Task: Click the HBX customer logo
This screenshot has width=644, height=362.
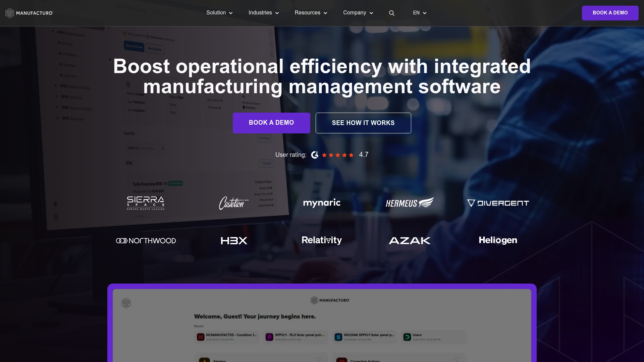Action: [234, 241]
